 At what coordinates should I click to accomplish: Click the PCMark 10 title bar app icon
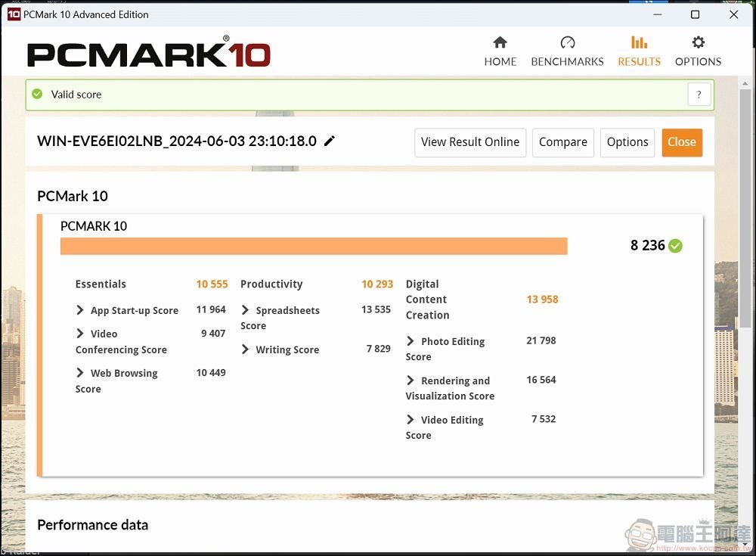tap(14, 14)
